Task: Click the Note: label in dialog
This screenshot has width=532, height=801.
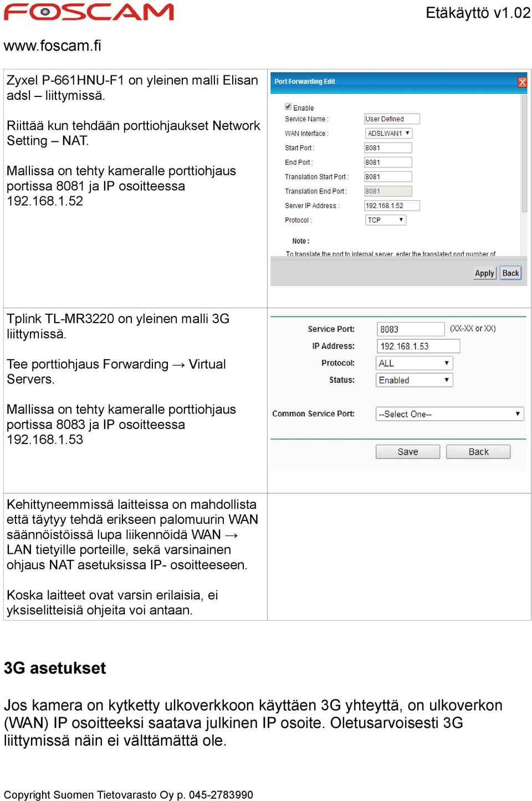Action: click(x=301, y=241)
